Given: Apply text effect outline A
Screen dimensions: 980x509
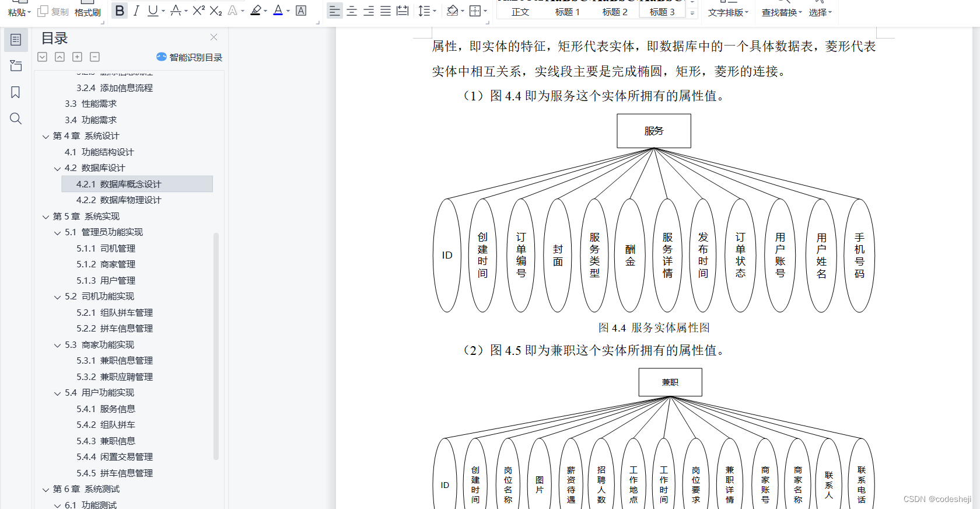Looking at the screenshot, I should 233,11.
